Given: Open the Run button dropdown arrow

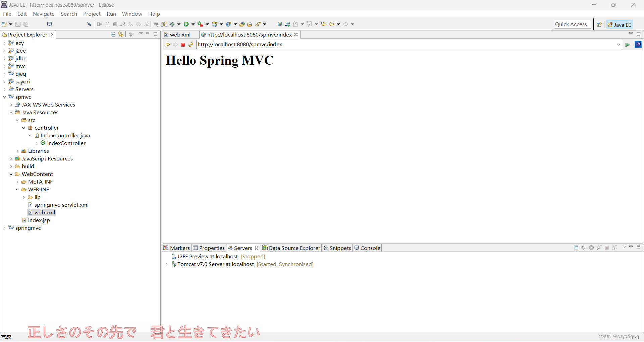Looking at the screenshot, I should (193, 24).
